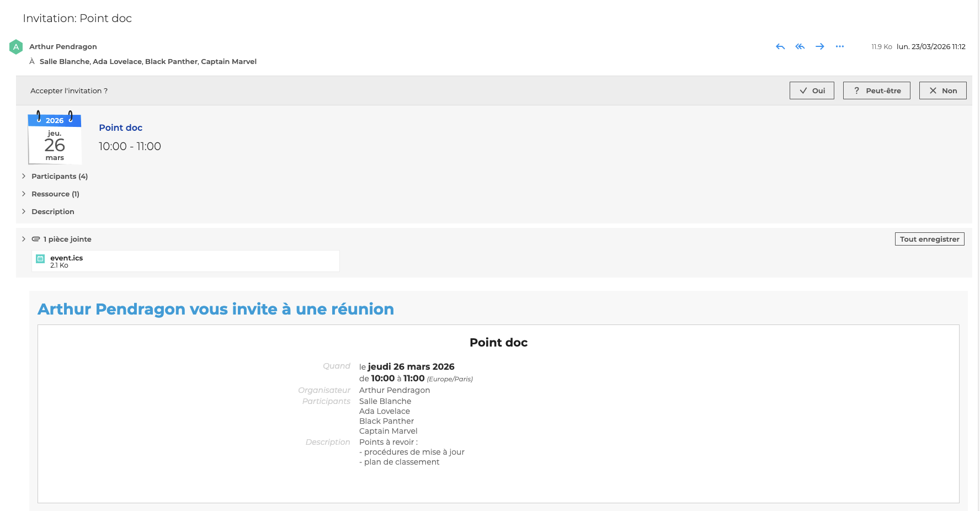Collapse the 1 pièce jointe section
The width and height of the screenshot is (980, 511).
[24, 239]
